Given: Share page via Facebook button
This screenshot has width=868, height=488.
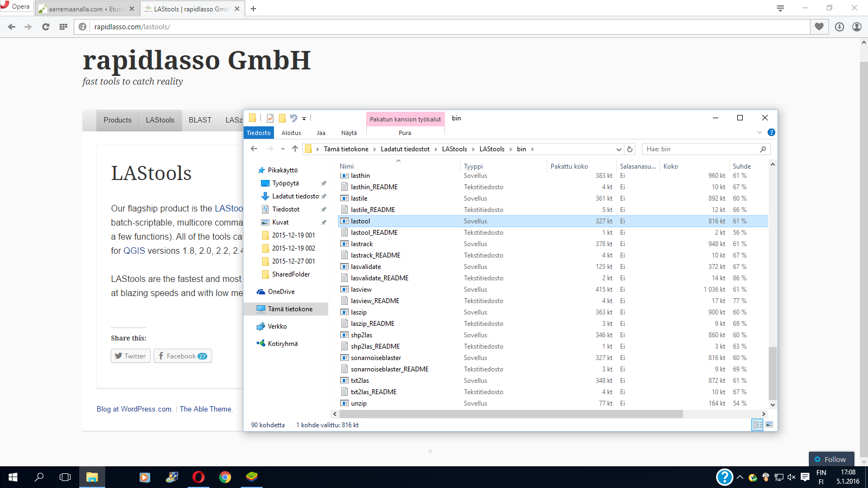Looking at the screenshot, I should coord(183,356).
